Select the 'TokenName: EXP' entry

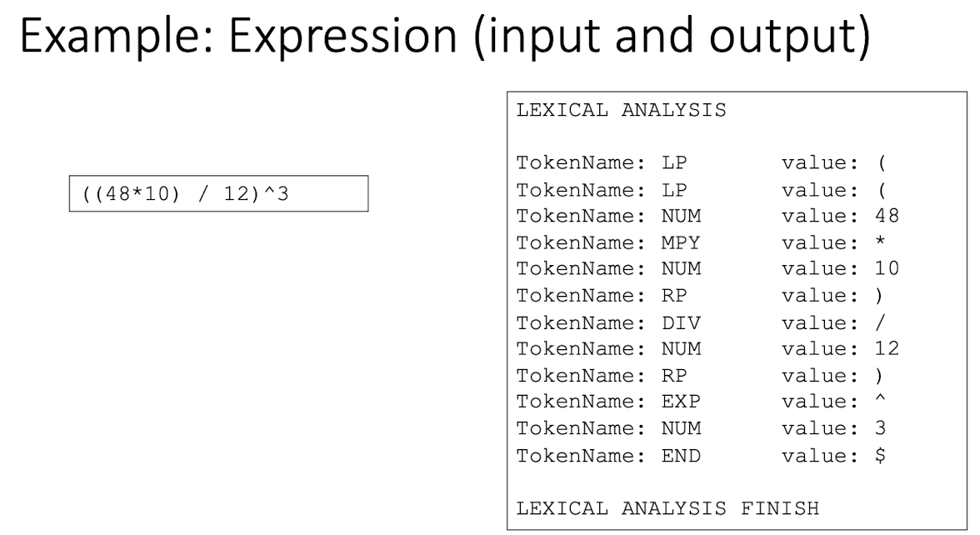tap(608, 402)
